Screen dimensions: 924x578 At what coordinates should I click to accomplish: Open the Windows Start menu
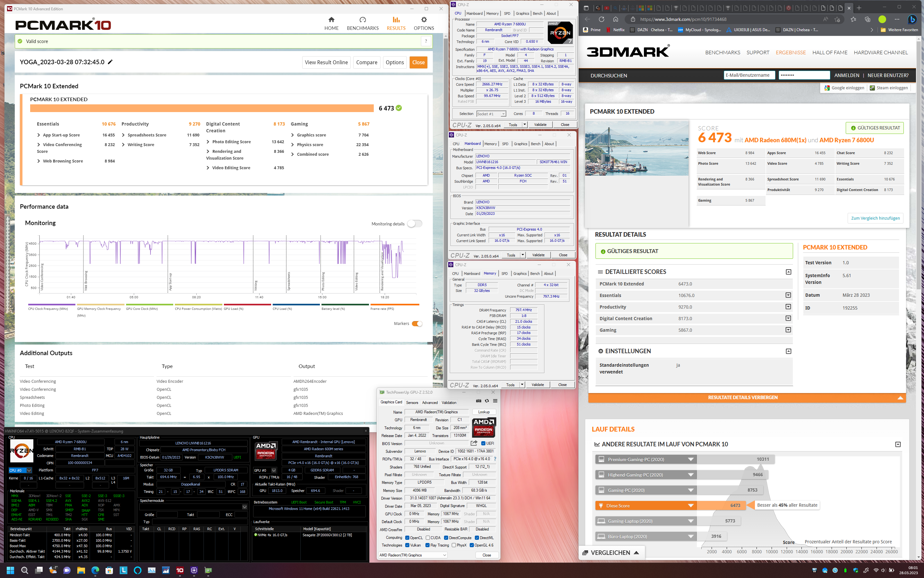point(10,570)
